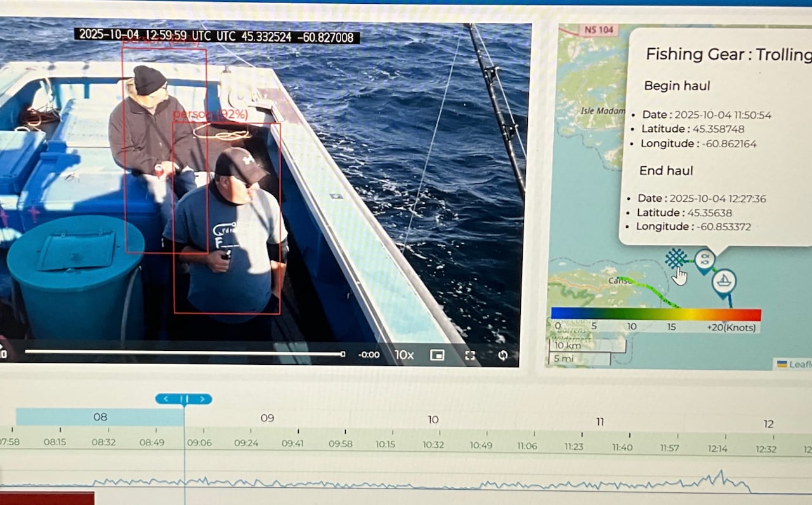Click the Fishing Gear : Trolling panel title
This screenshot has height=505, width=812.
coord(728,55)
